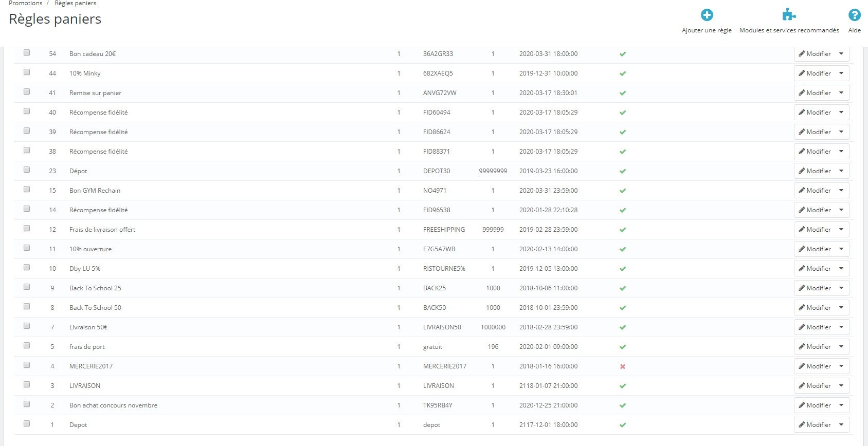Click quantity 99999999 in DEPOT30 row
The height and width of the screenshot is (446, 868).
click(493, 171)
